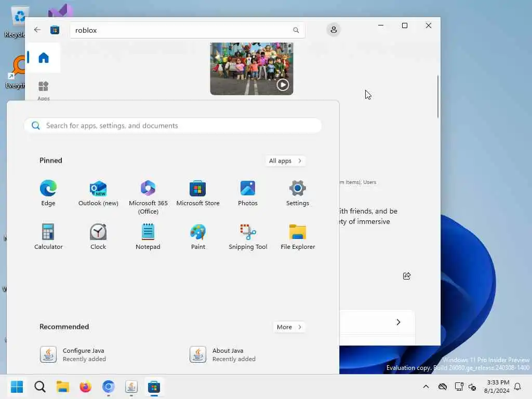532x399 pixels.
Task: Click the share icon in Store
Action: point(406,276)
